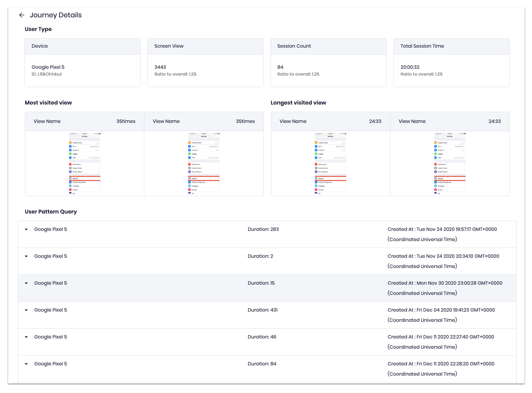This screenshot has width=532, height=393.
Task: Click the Total Session Time card 20:00:32
Action: 451,63
